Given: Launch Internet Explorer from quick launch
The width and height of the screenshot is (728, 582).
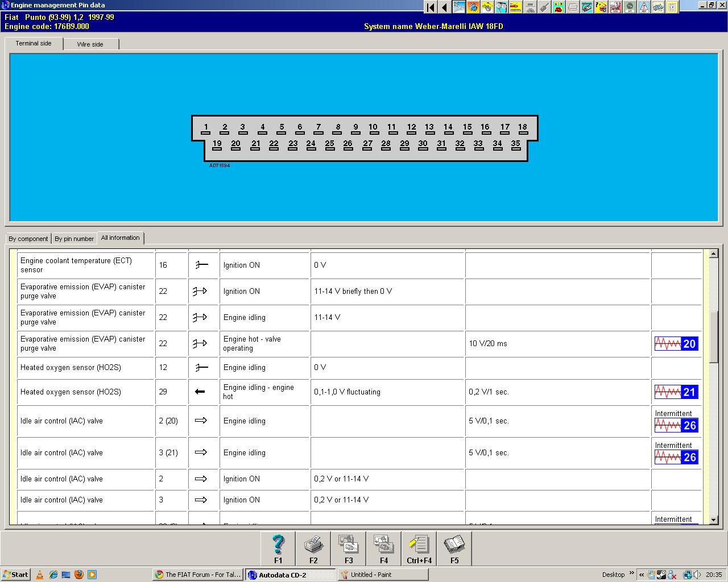Looking at the screenshot, I should 53,575.
